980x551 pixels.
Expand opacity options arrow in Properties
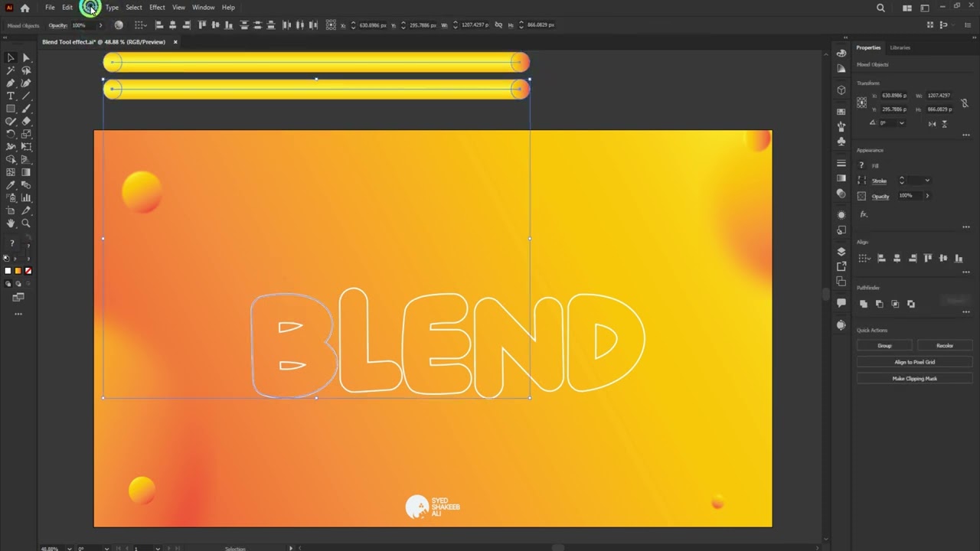coord(927,196)
